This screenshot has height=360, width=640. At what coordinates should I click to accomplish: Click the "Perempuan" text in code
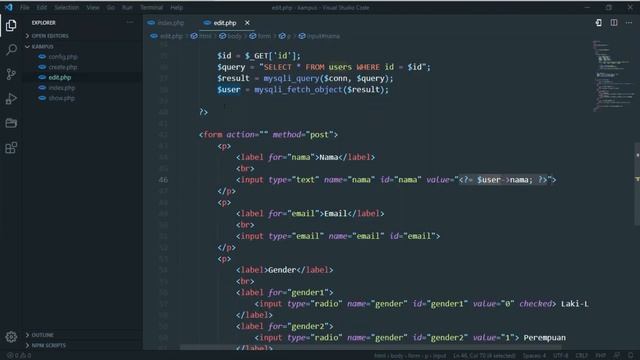pyautogui.click(x=544, y=338)
